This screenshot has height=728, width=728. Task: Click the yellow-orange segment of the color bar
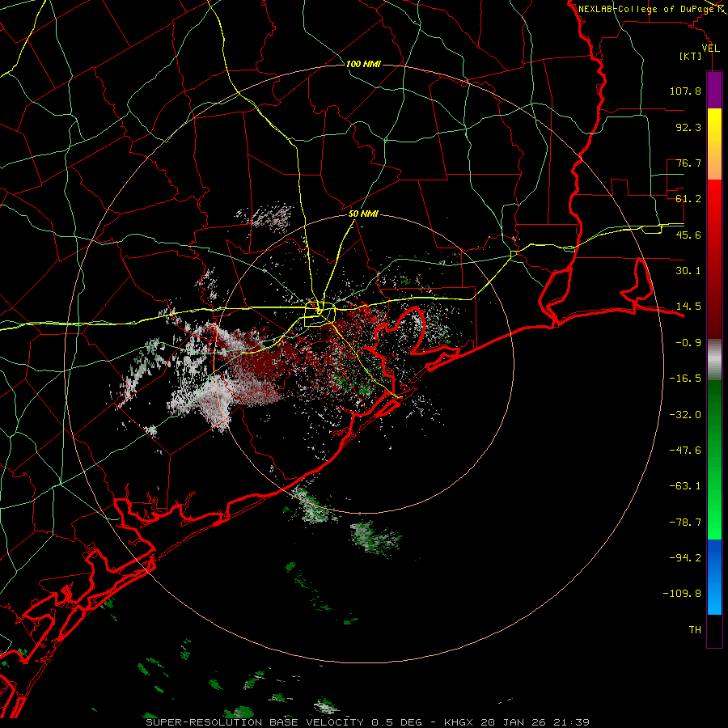[714, 144]
